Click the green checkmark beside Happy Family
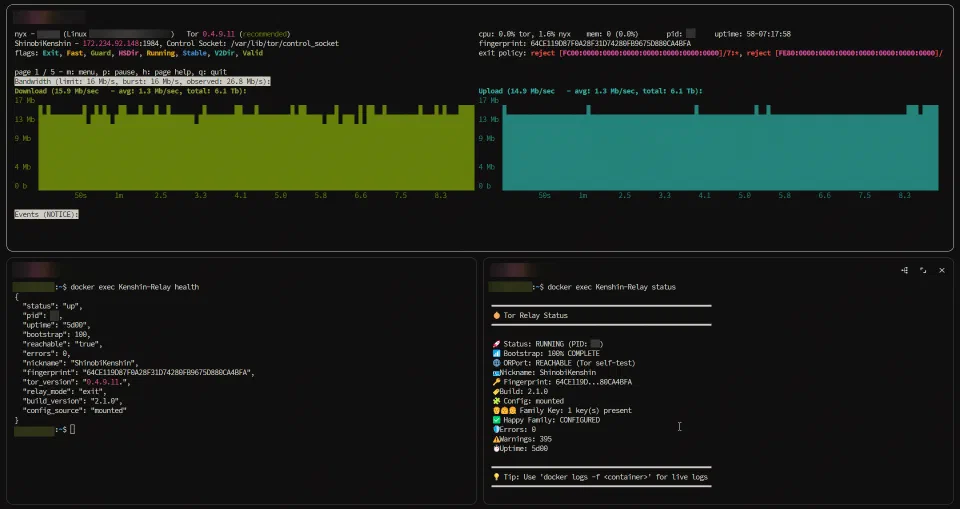This screenshot has width=960, height=509. 497,420
